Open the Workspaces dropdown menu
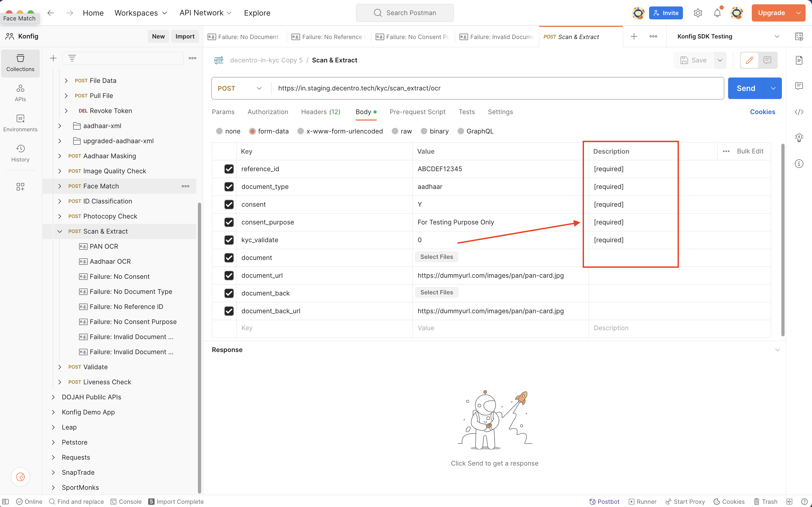The image size is (812, 507). point(141,13)
